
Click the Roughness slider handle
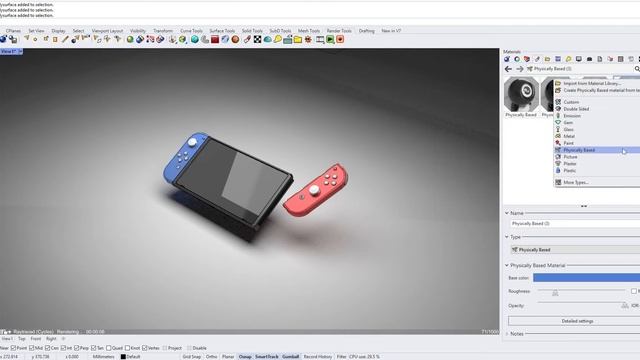(x=555, y=292)
